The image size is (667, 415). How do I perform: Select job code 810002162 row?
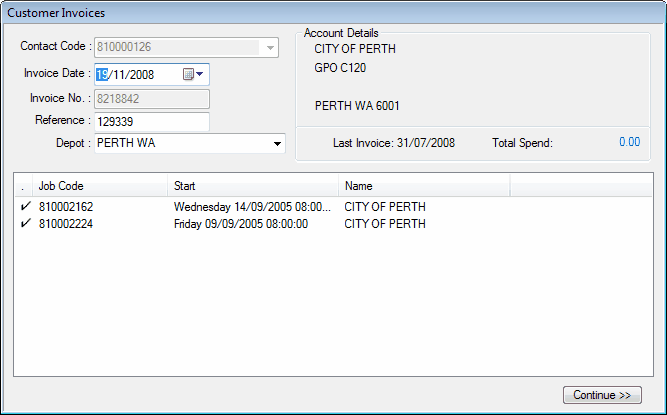[x=66, y=207]
